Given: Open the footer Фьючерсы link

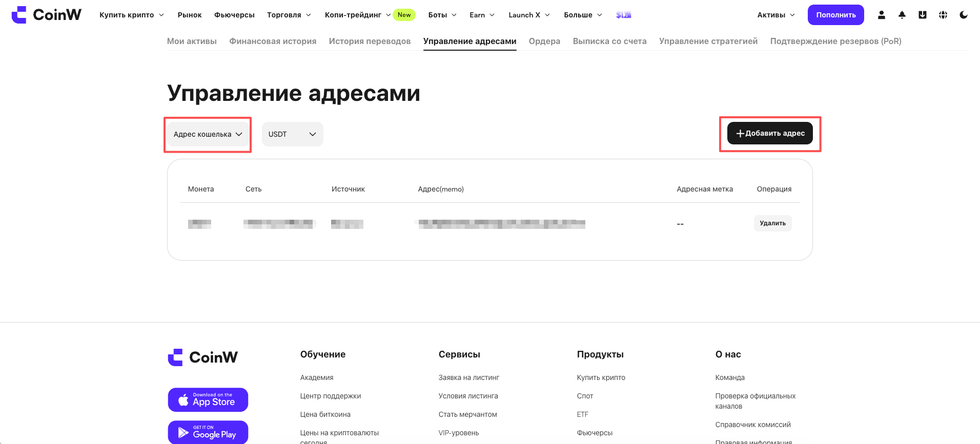Looking at the screenshot, I should coord(595,433).
